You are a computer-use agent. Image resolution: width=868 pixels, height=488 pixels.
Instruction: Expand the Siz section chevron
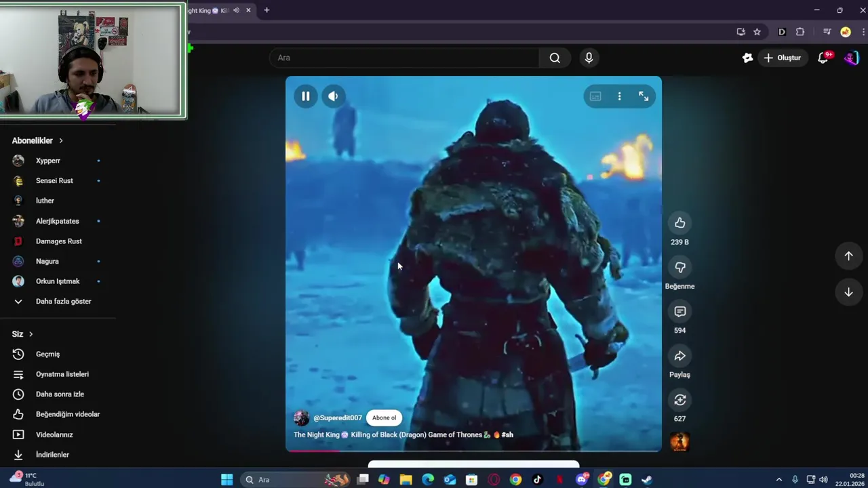[x=31, y=334]
